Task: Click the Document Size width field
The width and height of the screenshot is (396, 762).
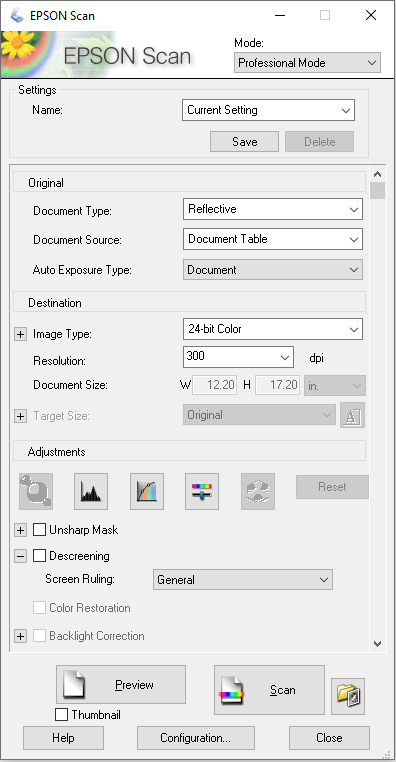Action: [x=215, y=385]
